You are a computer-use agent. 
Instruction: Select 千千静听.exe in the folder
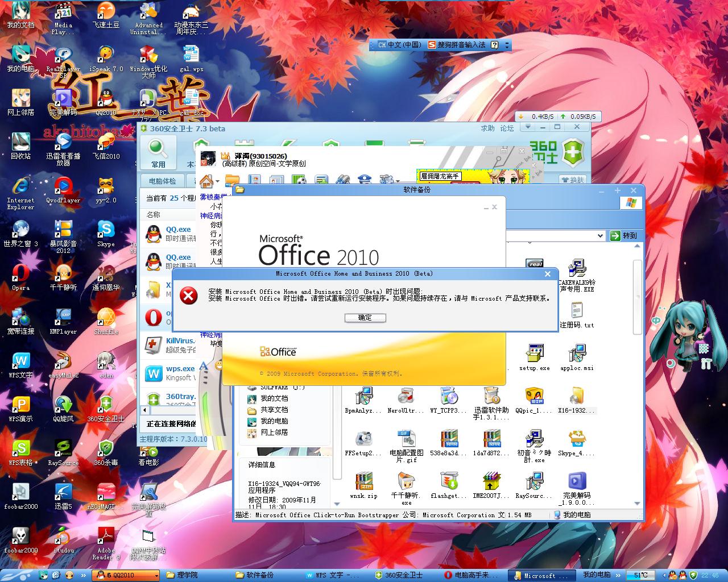pyautogui.click(x=406, y=489)
